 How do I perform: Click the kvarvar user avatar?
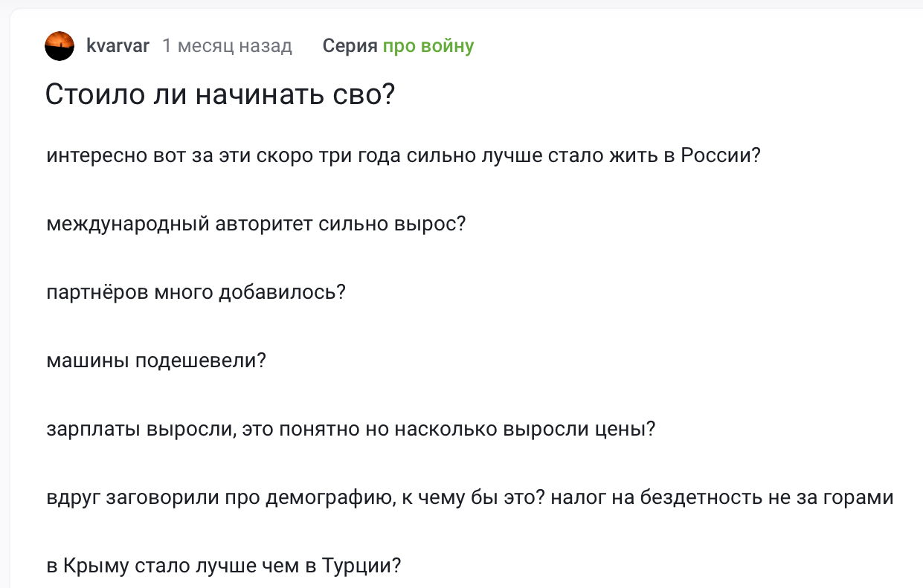(60, 46)
